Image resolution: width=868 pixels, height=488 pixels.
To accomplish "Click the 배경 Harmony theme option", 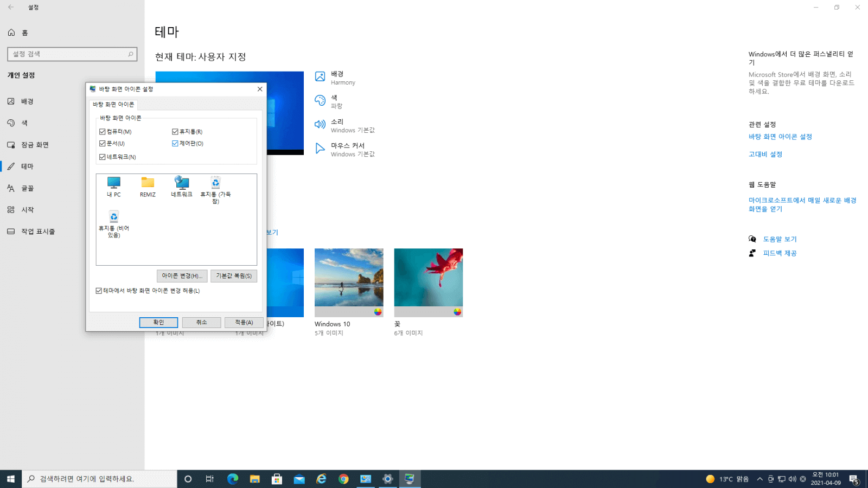I will 335,78.
